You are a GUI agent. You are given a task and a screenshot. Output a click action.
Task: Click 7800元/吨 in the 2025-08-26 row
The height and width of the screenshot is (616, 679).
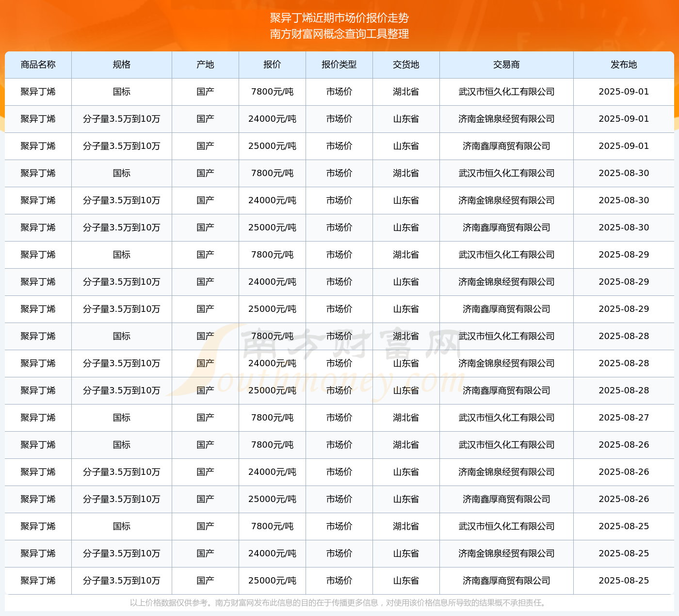[272, 445]
